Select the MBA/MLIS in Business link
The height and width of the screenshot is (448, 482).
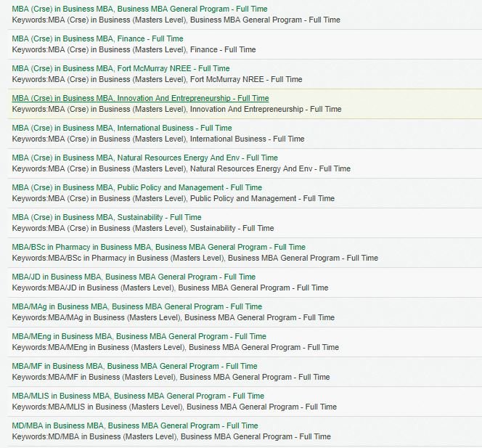(x=138, y=396)
